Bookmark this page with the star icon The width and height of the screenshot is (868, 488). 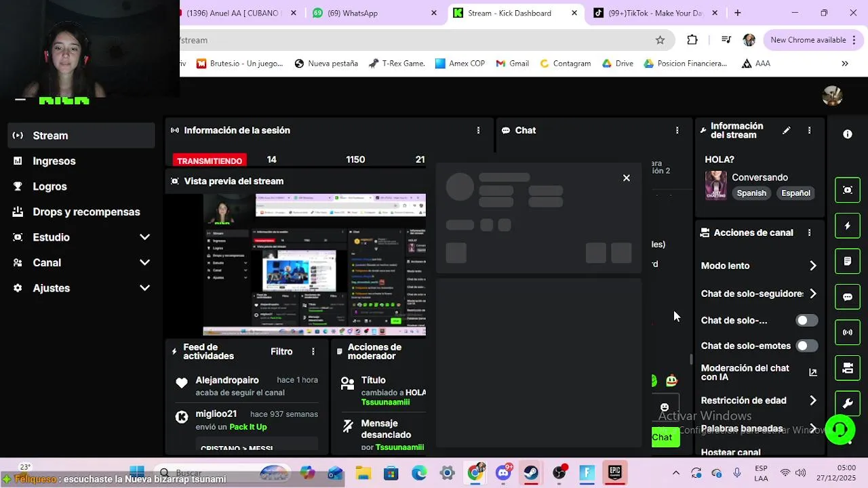click(x=660, y=40)
